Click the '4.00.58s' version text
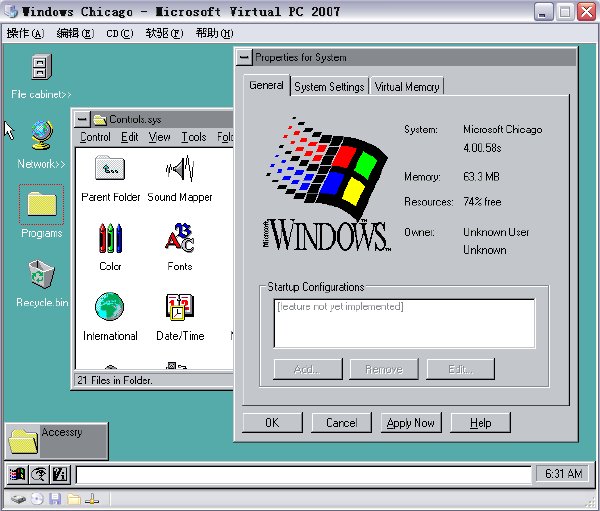This screenshot has width=600, height=511. (x=482, y=148)
